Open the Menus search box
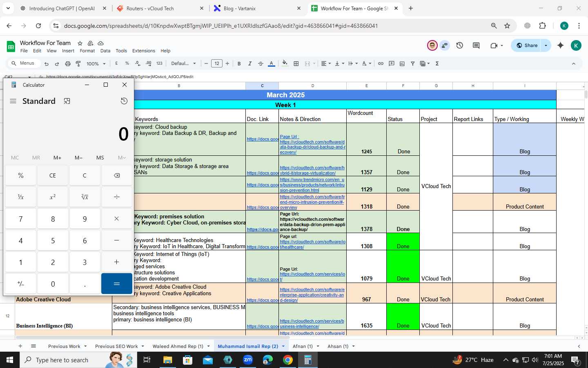588x368 pixels. click(x=24, y=63)
